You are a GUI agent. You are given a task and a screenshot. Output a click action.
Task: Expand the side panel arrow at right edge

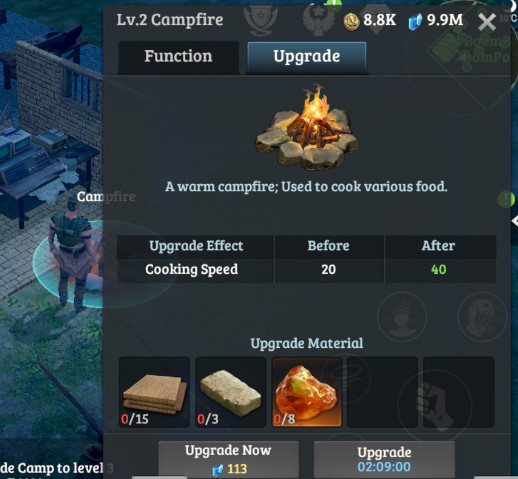tap(515, 221)
